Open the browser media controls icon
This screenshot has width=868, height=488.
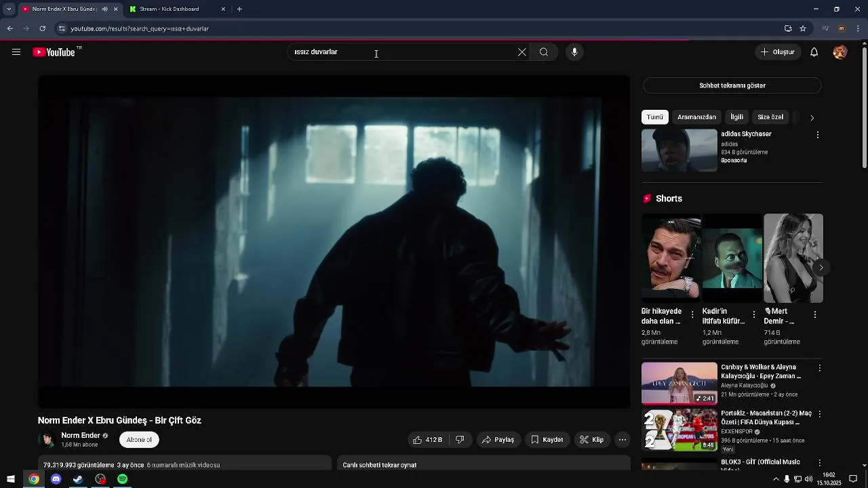825,28
